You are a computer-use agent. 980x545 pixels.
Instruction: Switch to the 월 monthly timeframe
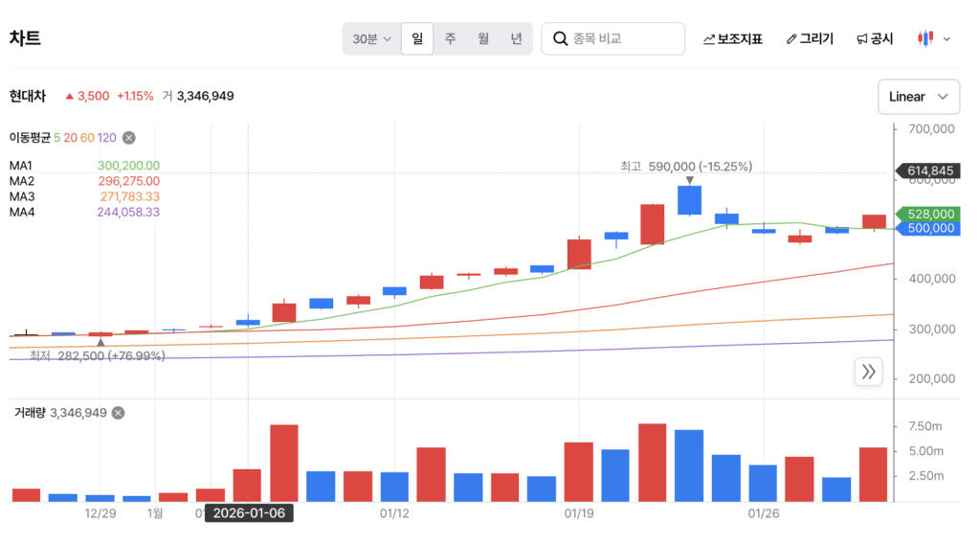[x=483, y=39]
